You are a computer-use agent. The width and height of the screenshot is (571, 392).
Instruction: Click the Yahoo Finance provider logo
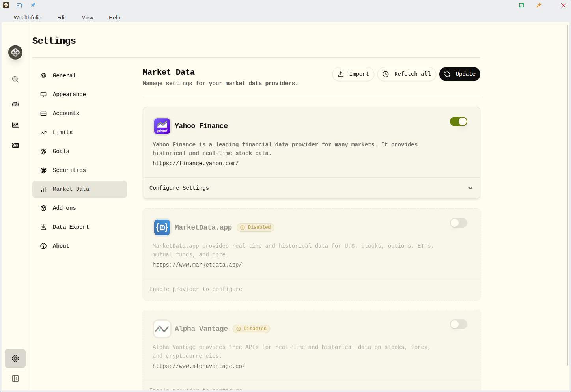click(162, 126)
